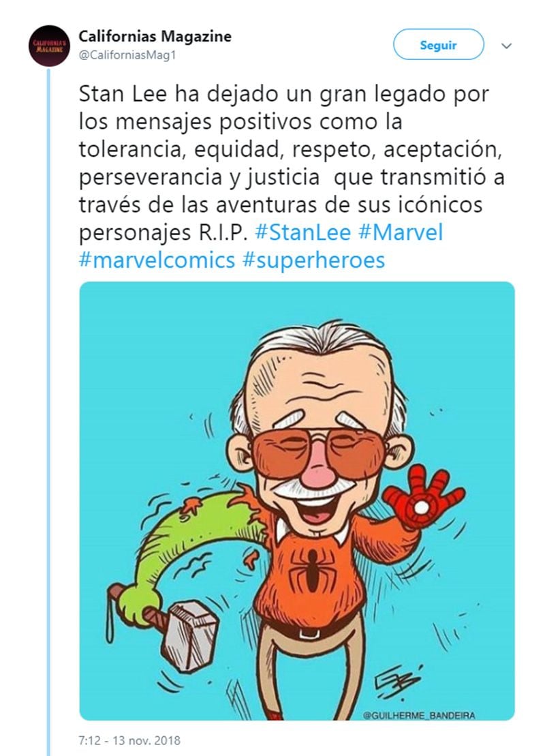Click the Californias Magazine profile avatar
This screenshot has height=756, width=545.
coord(49,46)
